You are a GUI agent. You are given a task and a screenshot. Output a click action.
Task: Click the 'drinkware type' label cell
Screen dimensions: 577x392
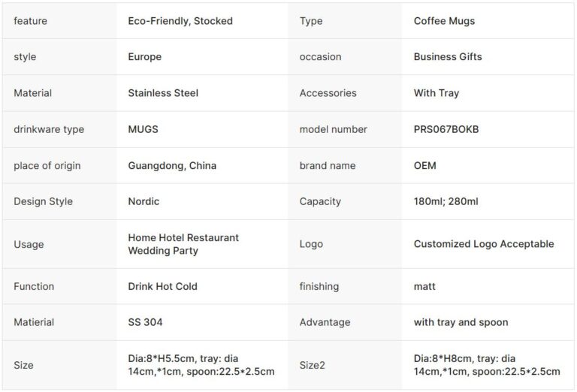(49, 129)
